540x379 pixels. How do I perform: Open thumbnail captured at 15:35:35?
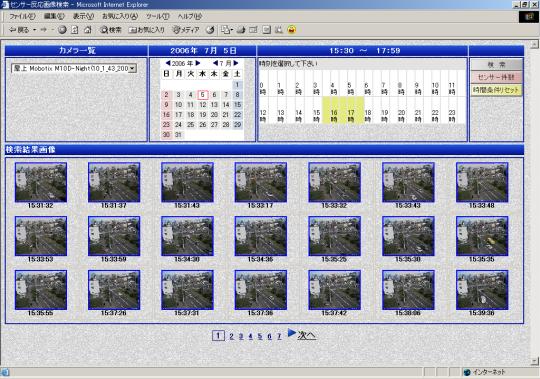point(482,236)
